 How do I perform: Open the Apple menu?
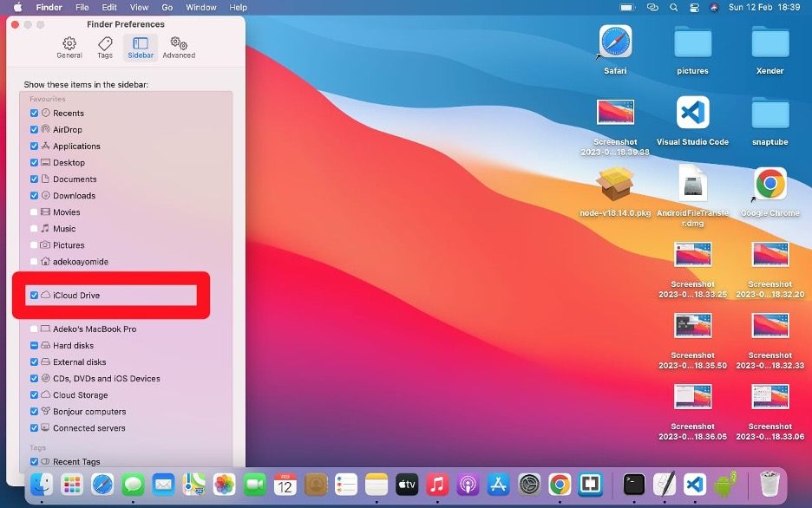(18, 7)
